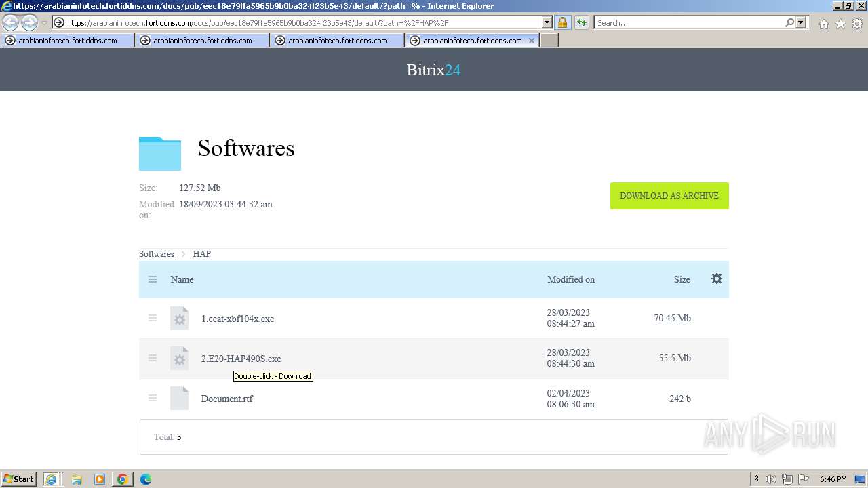Open IE Tools gear icon
Screen dimensions: 868x488
(x=857, y=24)
